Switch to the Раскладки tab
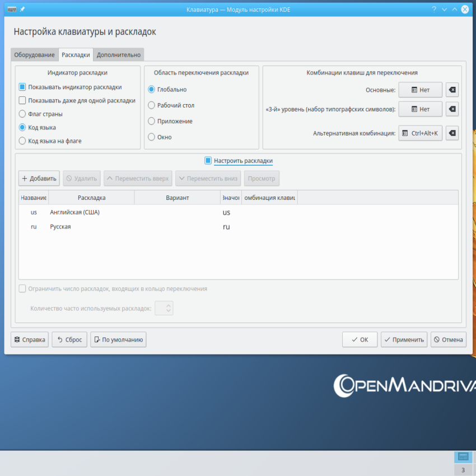Screen dimensions: 476x476 76,55
